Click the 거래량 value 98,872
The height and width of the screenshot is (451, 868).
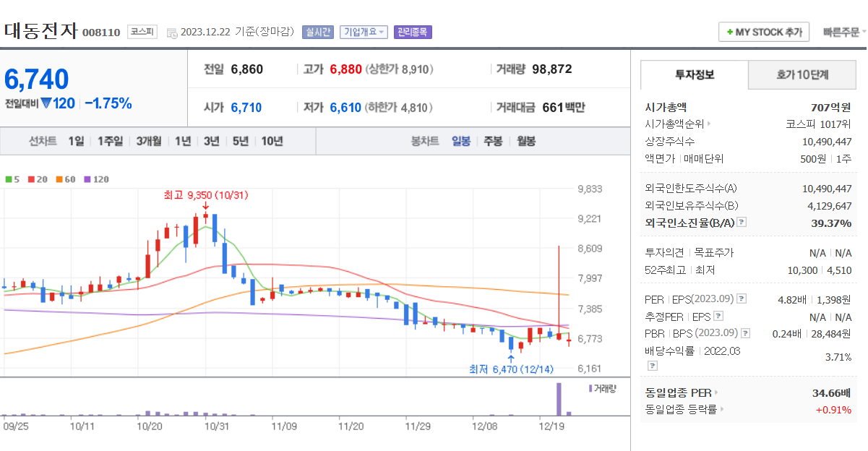coord(552,69)
